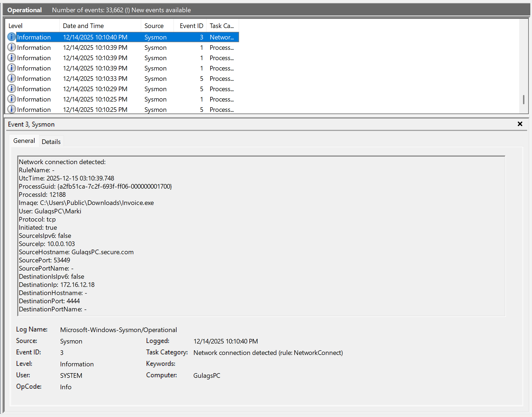Select the General tab
532x417 pixels.
tap(24, 141)
